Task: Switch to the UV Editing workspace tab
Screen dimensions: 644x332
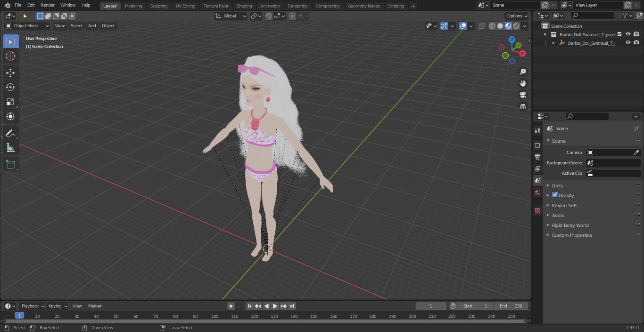Action: click(x=185, y=6)
